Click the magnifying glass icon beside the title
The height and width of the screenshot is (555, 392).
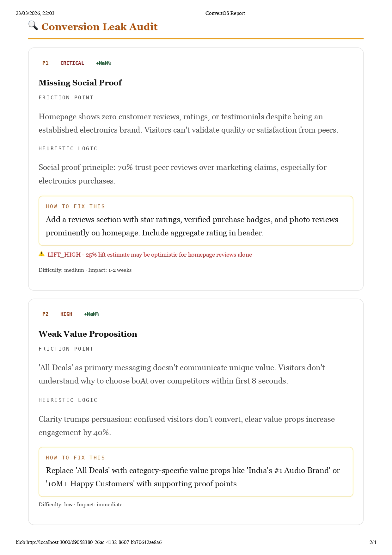point(33,25)
